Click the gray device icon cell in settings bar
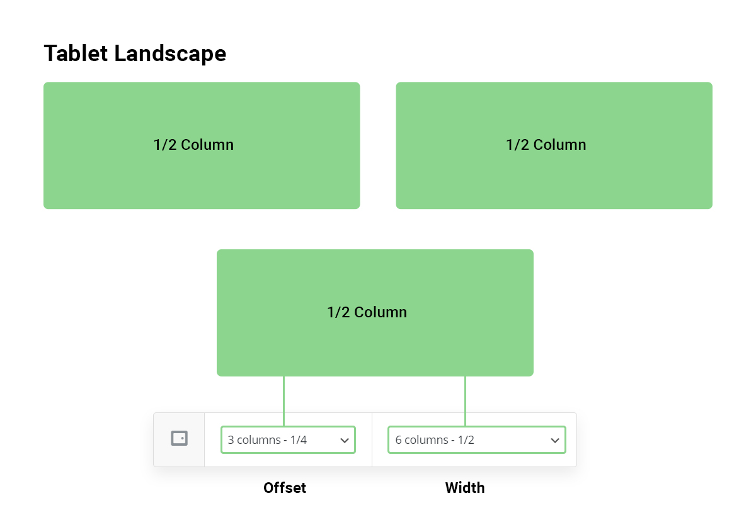This screenshot has height=532, width=756. click(179, 439)
